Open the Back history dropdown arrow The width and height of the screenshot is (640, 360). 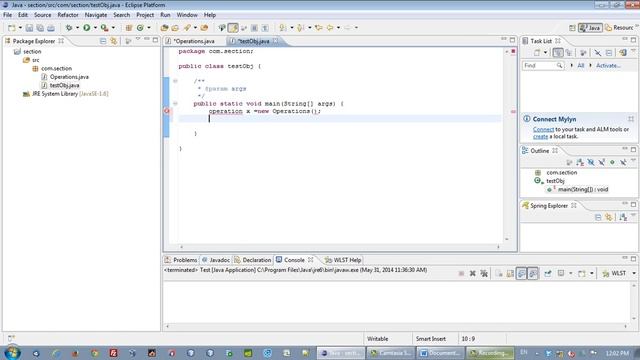point(338,28)
